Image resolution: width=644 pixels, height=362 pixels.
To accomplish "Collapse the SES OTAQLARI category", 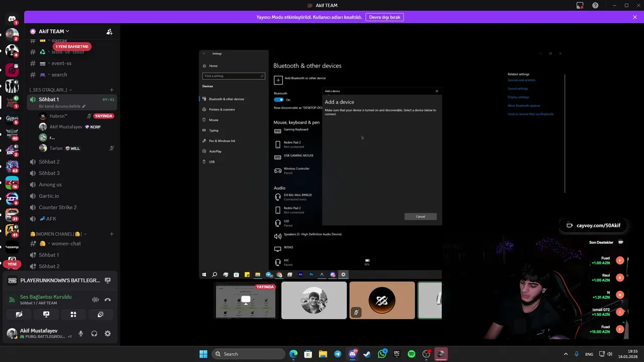I will [50, 90].
